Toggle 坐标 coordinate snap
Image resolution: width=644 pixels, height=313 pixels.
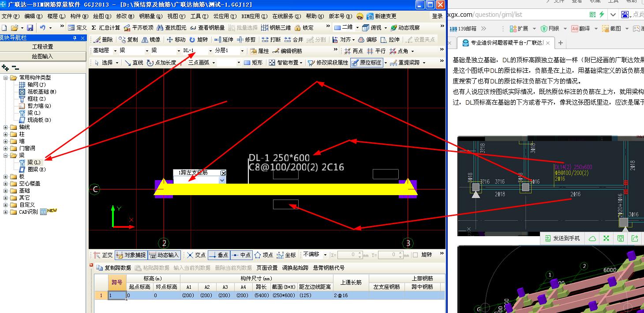pyautogui.click(x=286, y=255)
